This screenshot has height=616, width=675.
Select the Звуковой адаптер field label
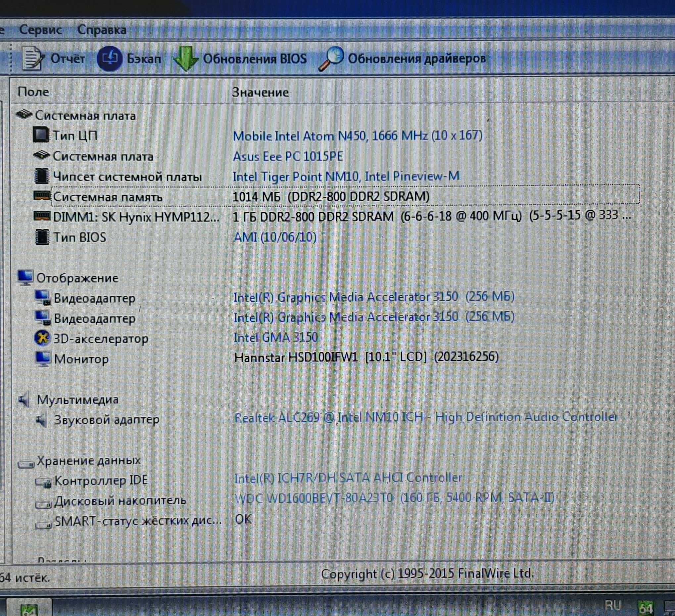pyautogui.click(x=107, y=420)
